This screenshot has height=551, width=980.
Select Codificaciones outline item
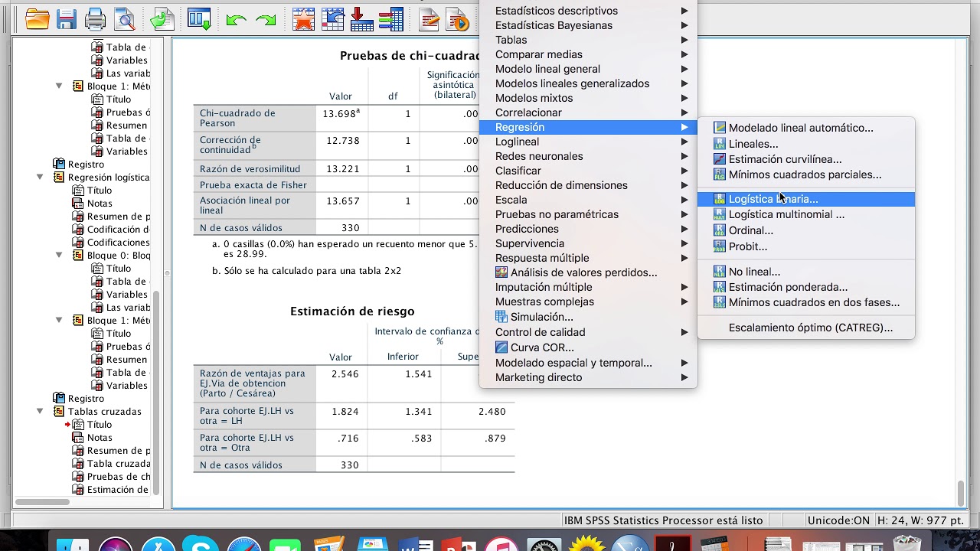118,243
